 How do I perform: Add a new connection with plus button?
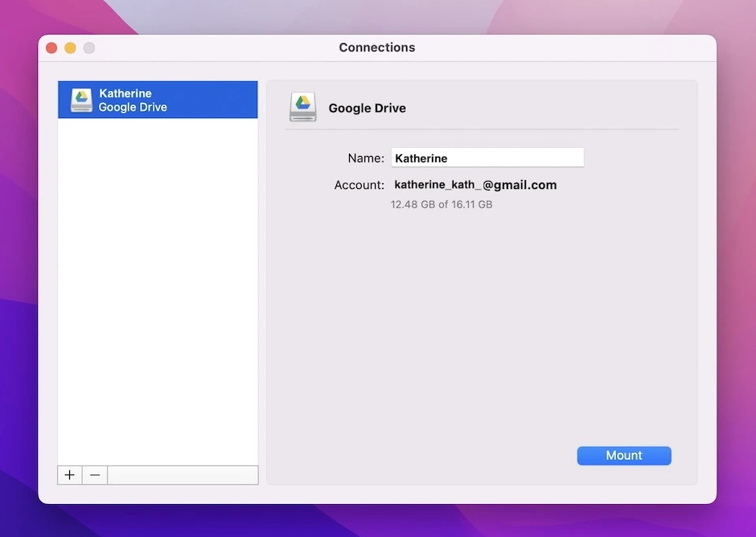coord(69,475)
